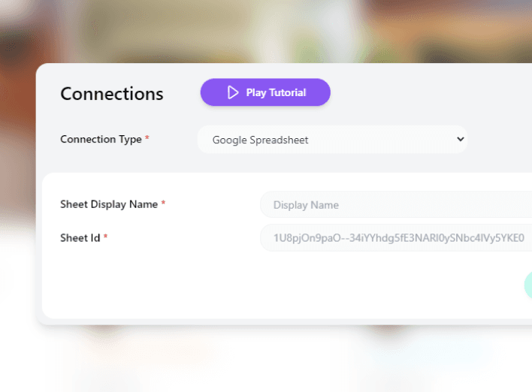Click the Sheet Id value starting with 1U8pjOn9paO
The width and height of the screenshot is (532, 392).
pyautogui.click(x=398, y=238)
